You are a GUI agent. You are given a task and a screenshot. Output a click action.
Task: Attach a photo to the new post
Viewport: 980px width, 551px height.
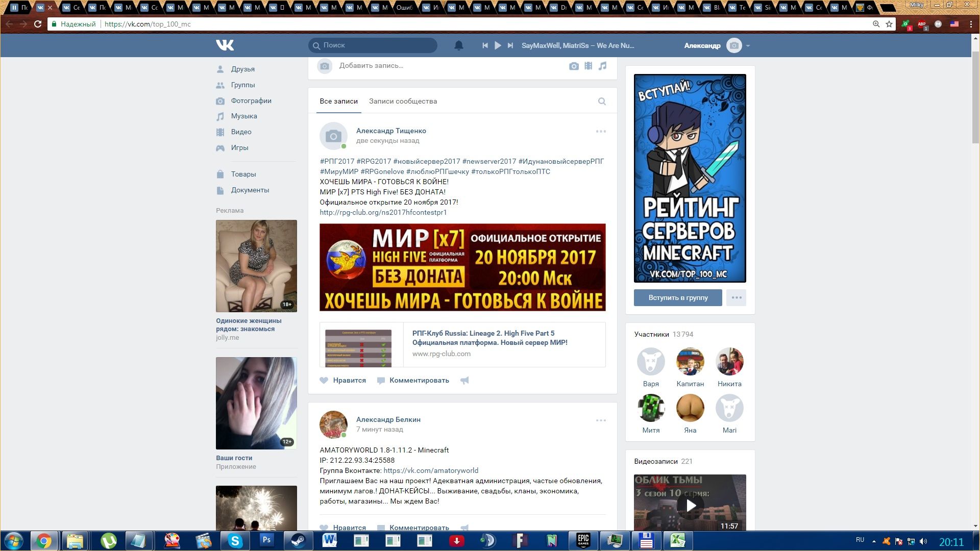click(574, 66)
